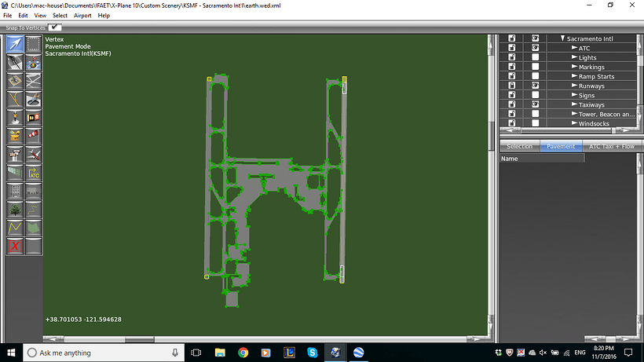644x362 pixels.
Task: Open the Help menu
Action: (104, 16)
